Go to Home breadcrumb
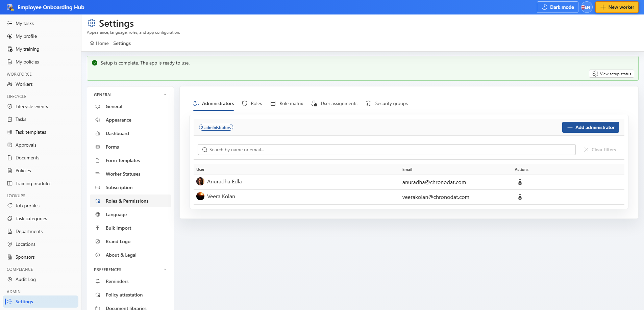Viewport: 644px width, 310px height. coord(99,43)
